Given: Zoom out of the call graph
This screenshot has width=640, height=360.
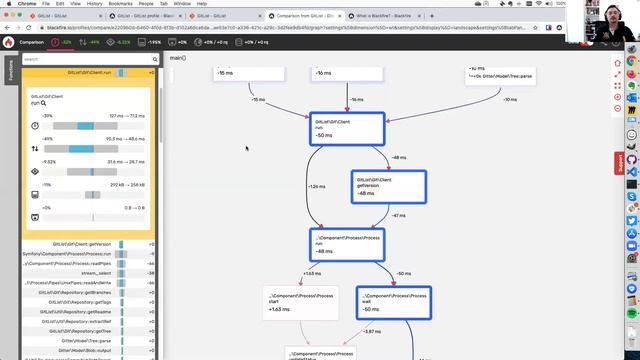Looking at the screenshot, I should [x=618, y=109].
